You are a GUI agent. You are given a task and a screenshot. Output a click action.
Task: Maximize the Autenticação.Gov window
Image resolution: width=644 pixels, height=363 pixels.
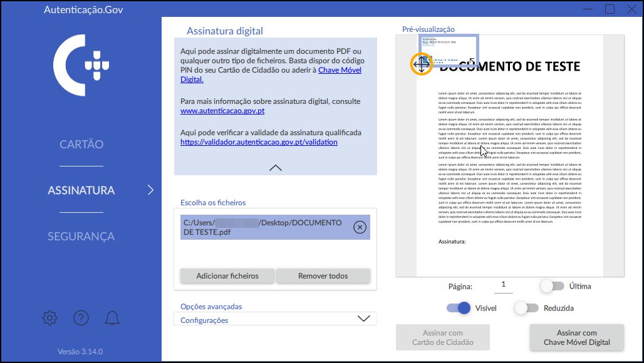click(610, 9)
